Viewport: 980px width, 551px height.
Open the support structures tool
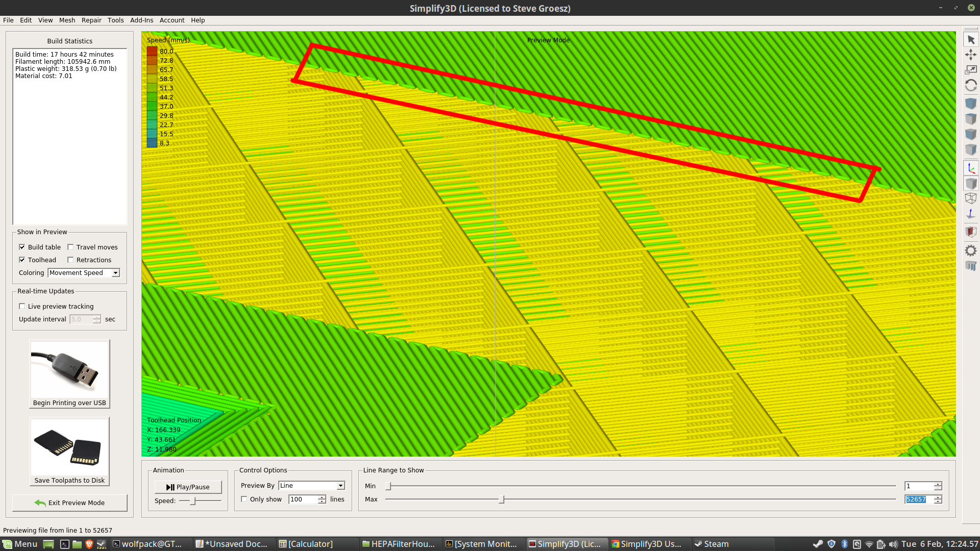pyautogui.click(x=971, y=266)
